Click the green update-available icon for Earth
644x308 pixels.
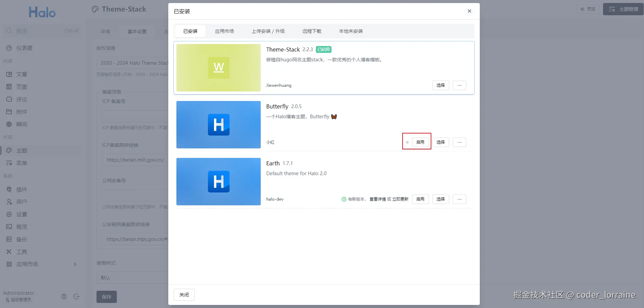(x=344, y=199)
